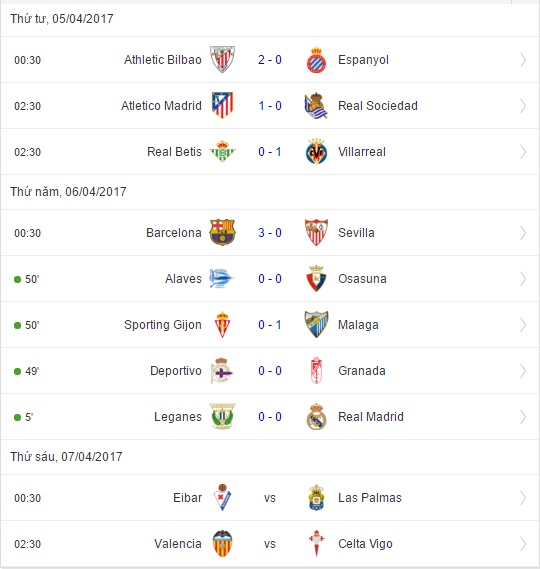Select the Atletico Madrid crest
Image resolution: width=540 pixels, height=569 pixels.
(x=222, y=105)
